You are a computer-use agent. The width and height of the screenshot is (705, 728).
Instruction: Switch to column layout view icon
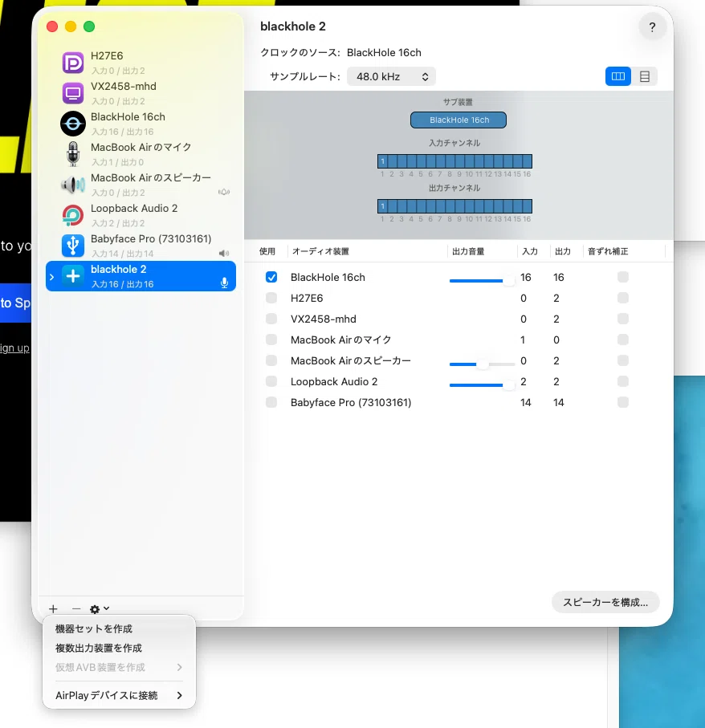pos(617,76)
